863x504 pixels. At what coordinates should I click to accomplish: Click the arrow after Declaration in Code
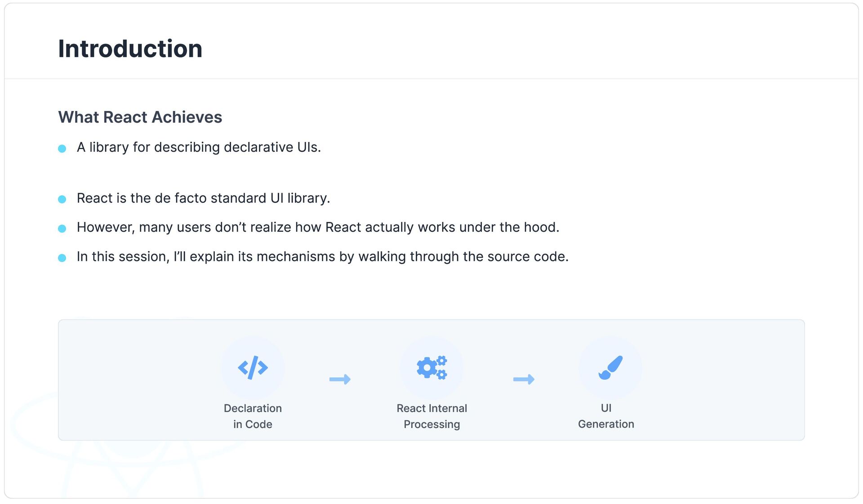click(x=340, y=379)
